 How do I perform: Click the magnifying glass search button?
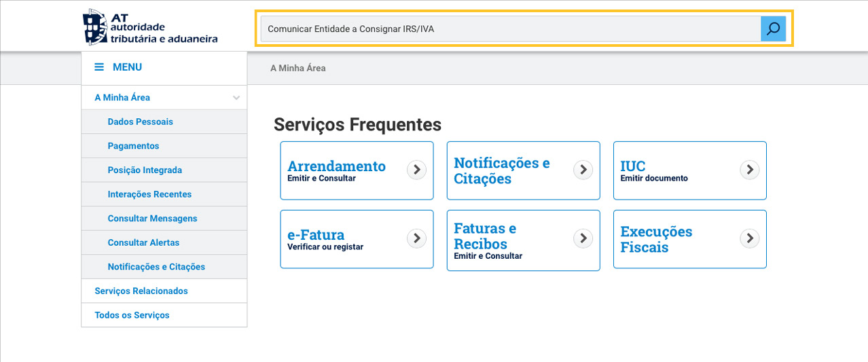pos(773,29)
